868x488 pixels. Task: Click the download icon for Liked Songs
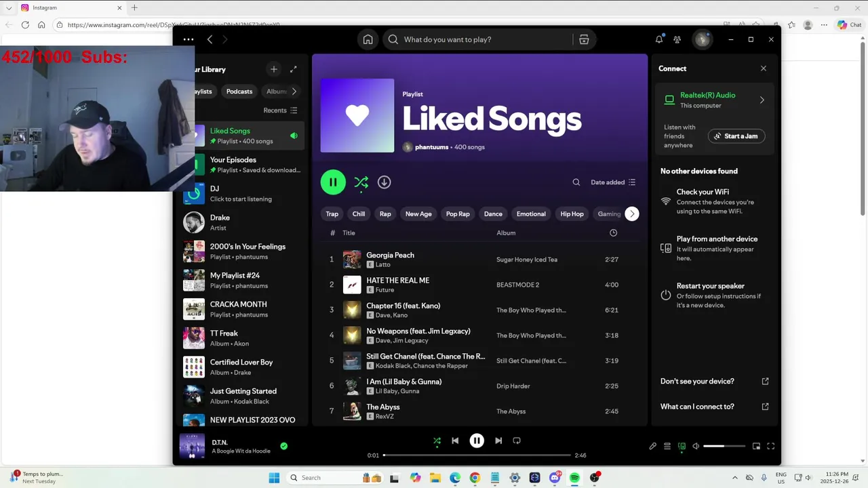click(384, 182)
